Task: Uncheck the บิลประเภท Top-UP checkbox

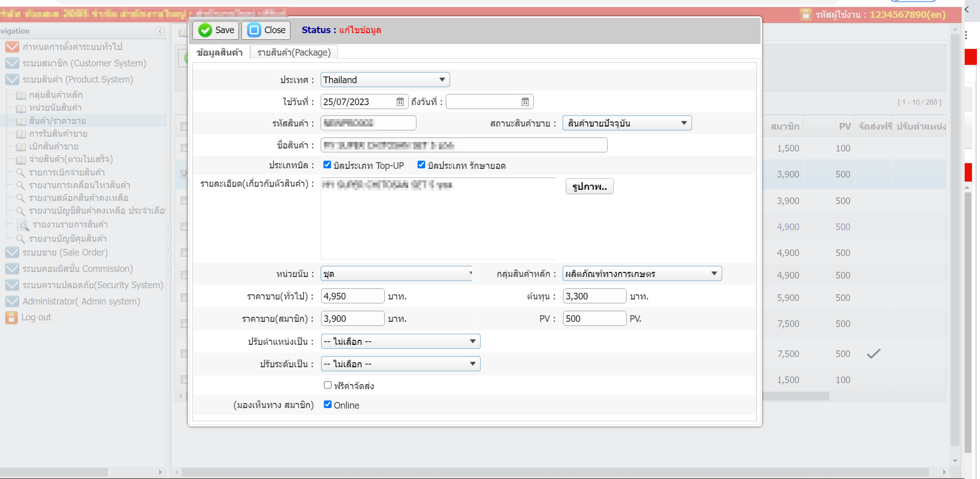Action: [327, 164]
